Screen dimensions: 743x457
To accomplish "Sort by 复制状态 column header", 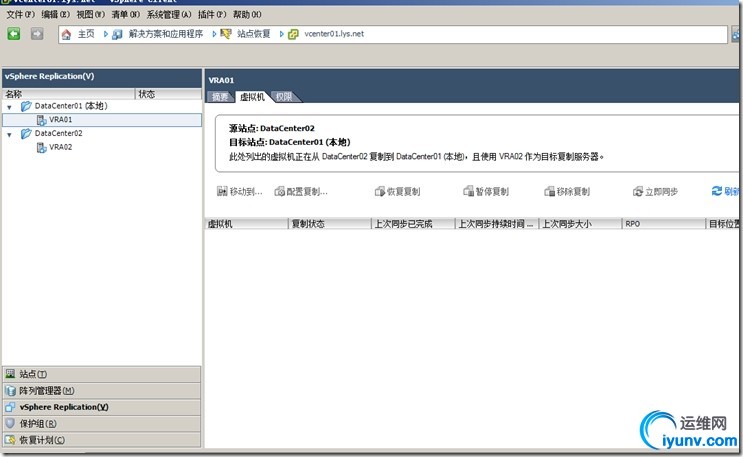I will (330, 224).
